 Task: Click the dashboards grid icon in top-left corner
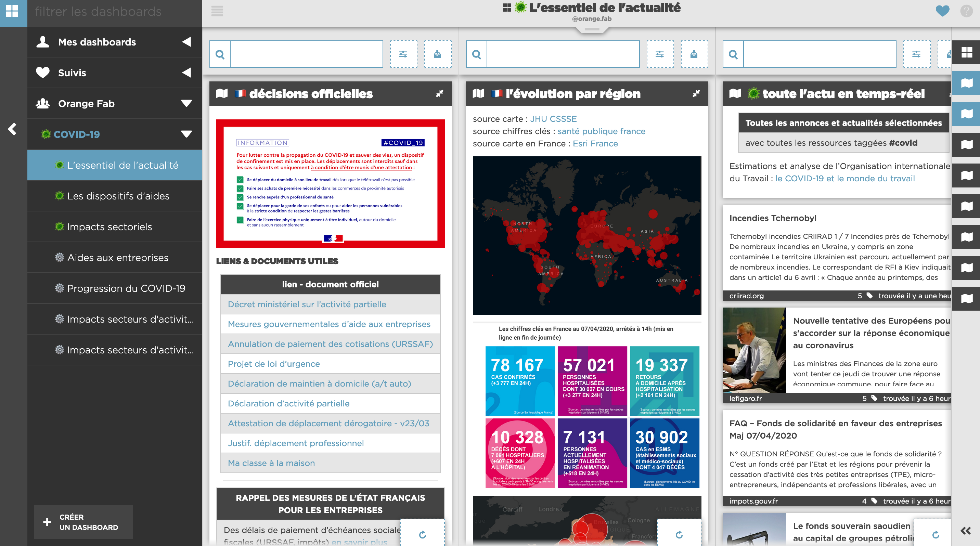12,11
